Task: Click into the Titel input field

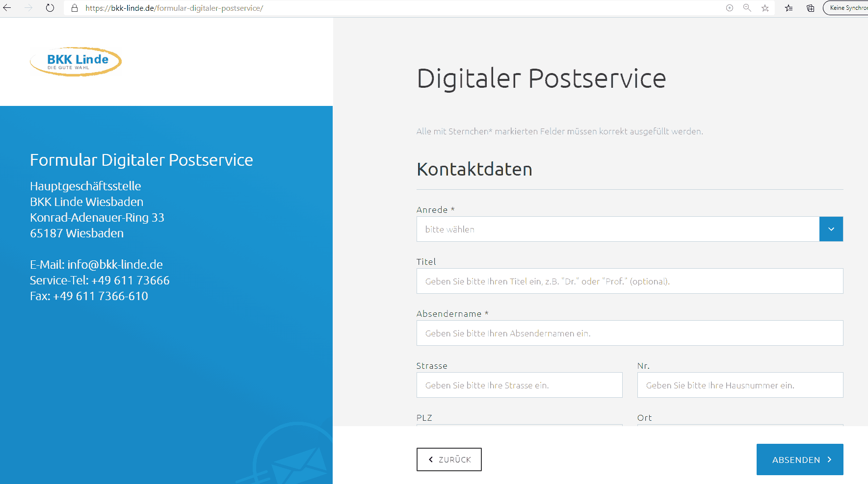Action: pyautogui.click(x=630, y=281)
